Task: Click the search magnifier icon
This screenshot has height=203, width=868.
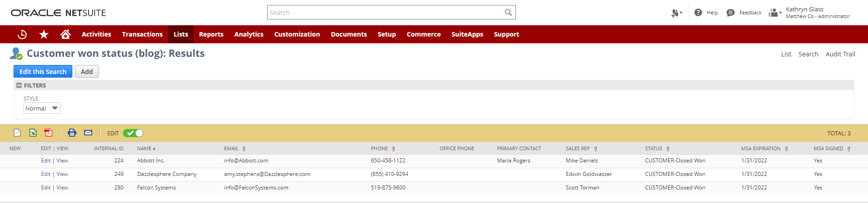Action: pos(508,13)
